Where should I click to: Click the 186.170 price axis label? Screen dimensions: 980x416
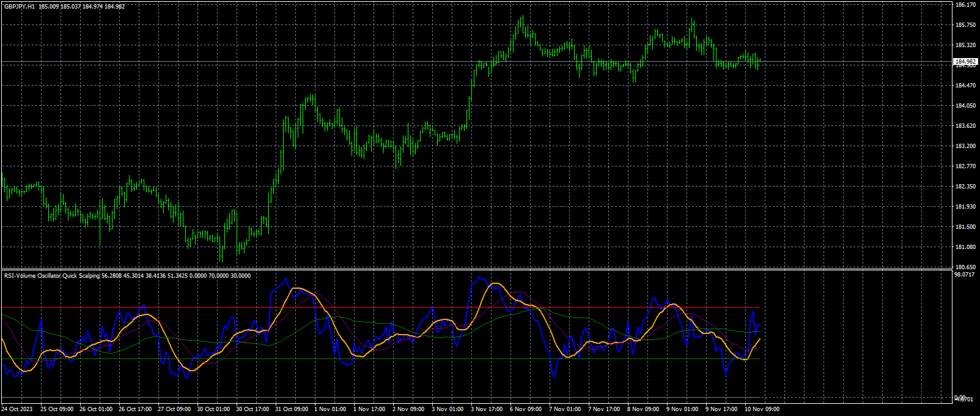coord(965,5)
